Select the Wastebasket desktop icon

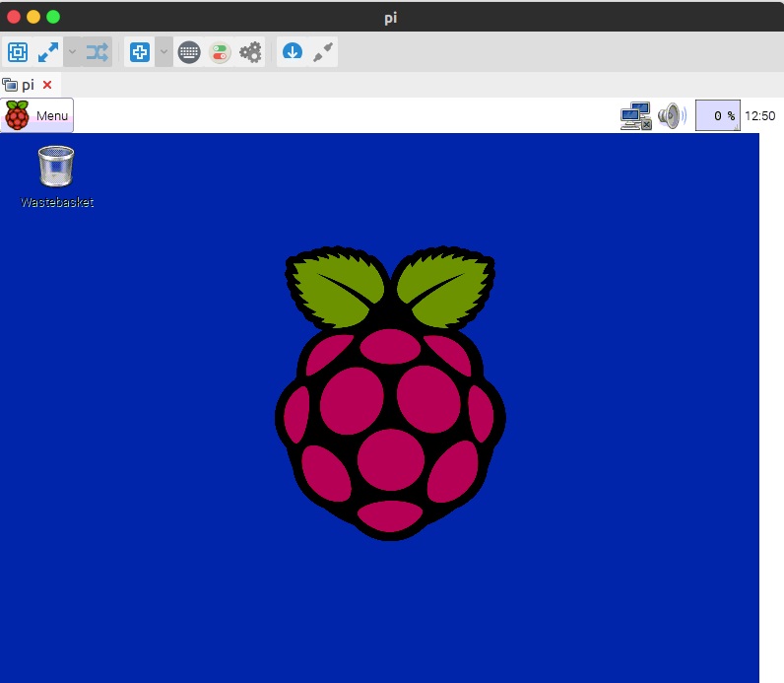point(56,176)
